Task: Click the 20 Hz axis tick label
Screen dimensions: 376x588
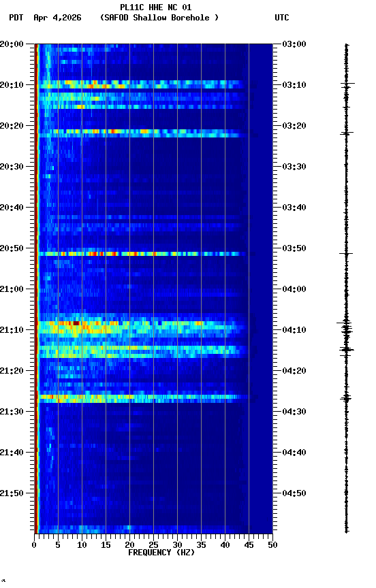Action: (x=129, y=545)
